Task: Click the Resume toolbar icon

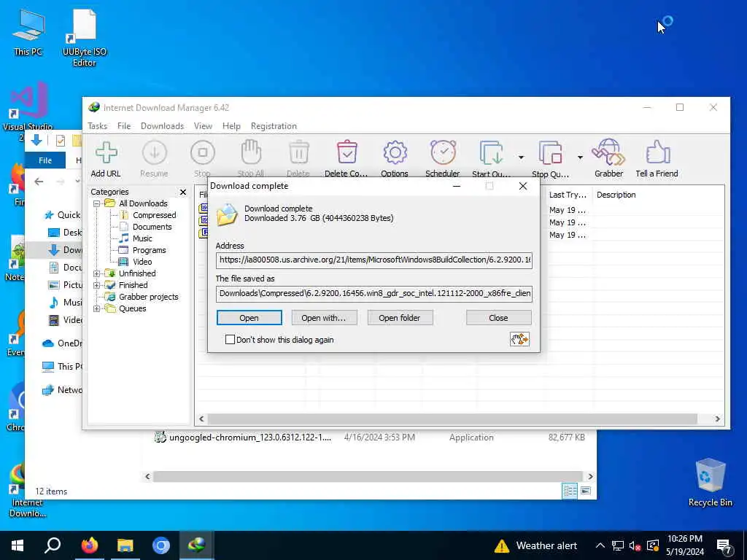Action: coord(155,153)
